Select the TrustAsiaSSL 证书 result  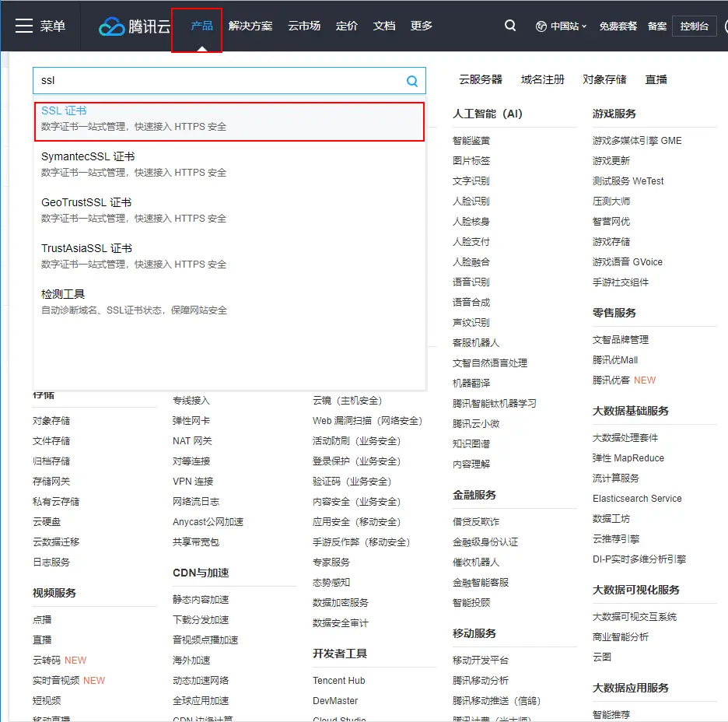(x=229, y=256)
